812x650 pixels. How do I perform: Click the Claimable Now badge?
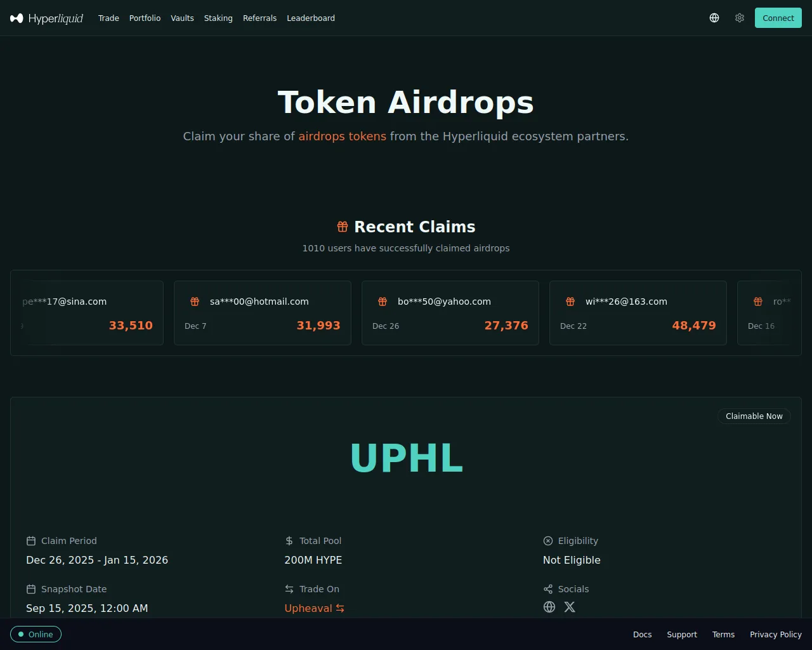[754, 416]
